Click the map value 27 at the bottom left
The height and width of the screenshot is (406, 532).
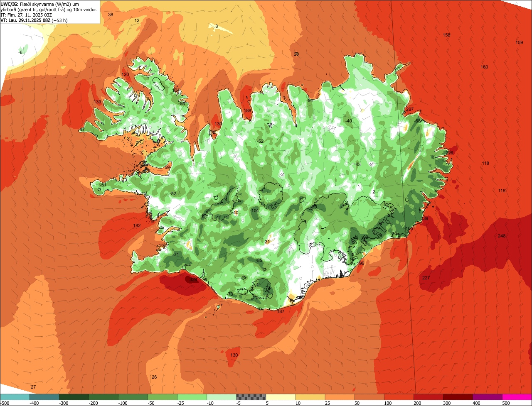pos(33,387)
